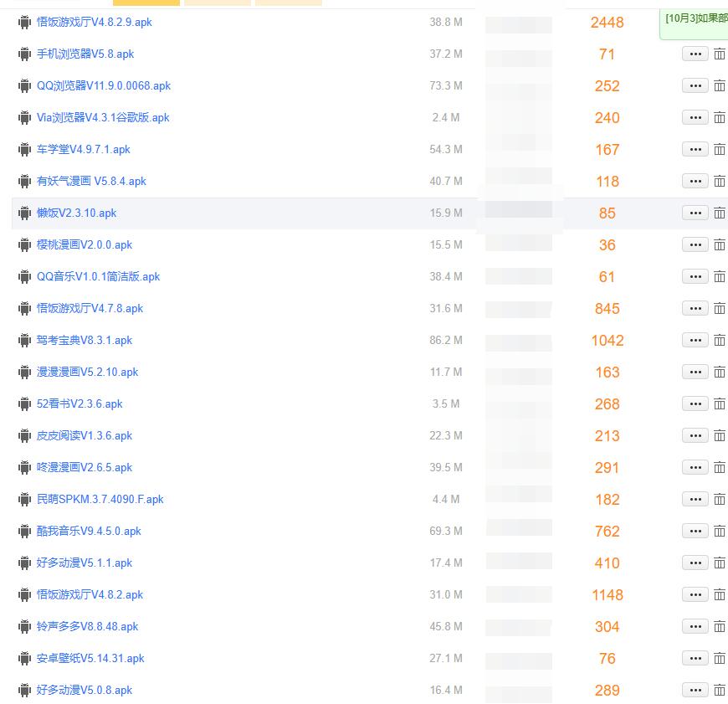Screen dimensions: 728x704
Task: Click the Android icon beside 车学堂V4.9.7.1.apk
Action: pyautogui.click(x=25, y=149)
